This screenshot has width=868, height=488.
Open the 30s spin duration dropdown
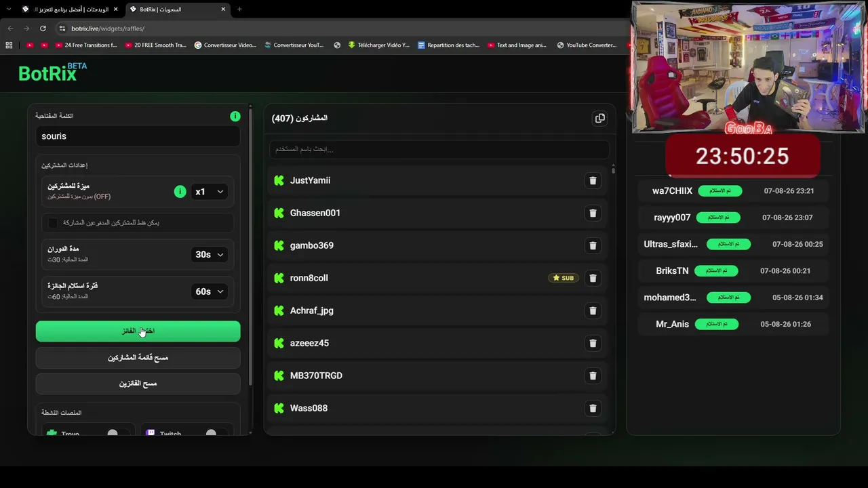coord(209,255)
